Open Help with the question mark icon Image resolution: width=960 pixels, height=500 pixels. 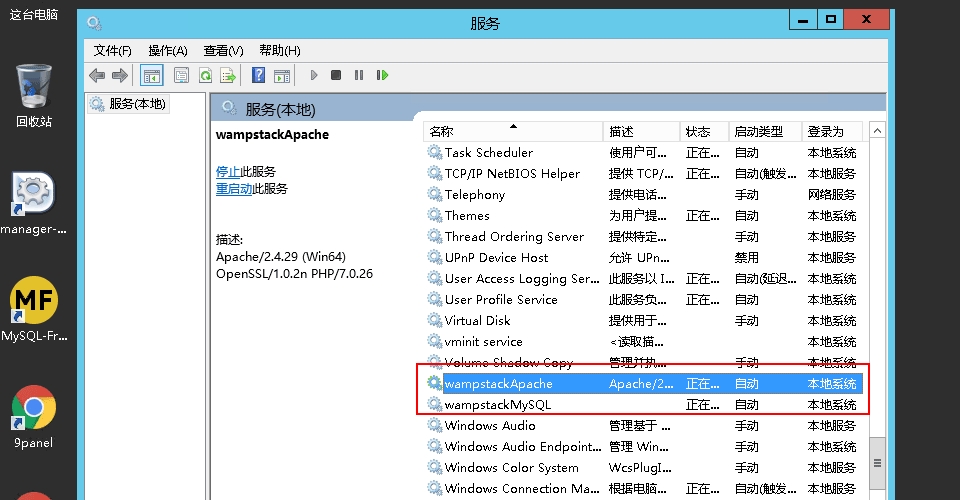point(258,75)
